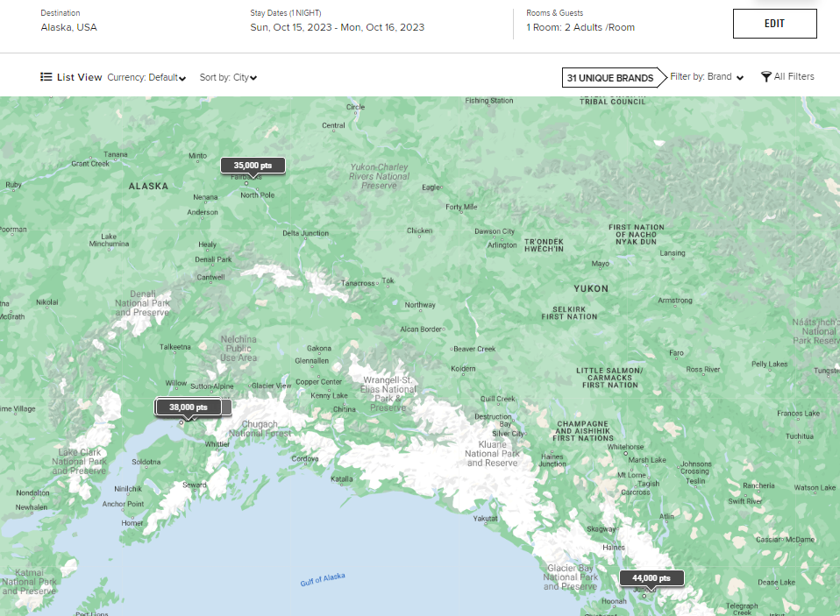This screenshot has height=616, width=840.
Task: Click the Rooms & Guests summary text
Action: click(580, 27)
